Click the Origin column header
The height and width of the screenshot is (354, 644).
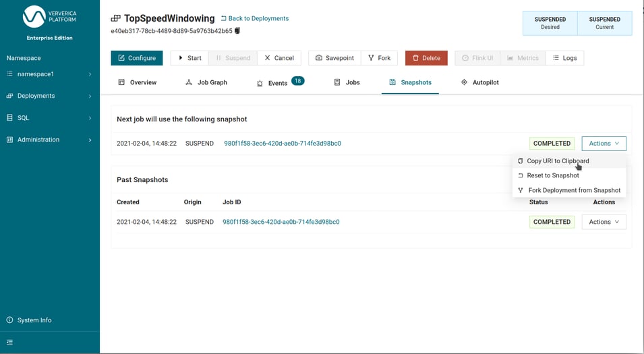[x=193, y=202]
